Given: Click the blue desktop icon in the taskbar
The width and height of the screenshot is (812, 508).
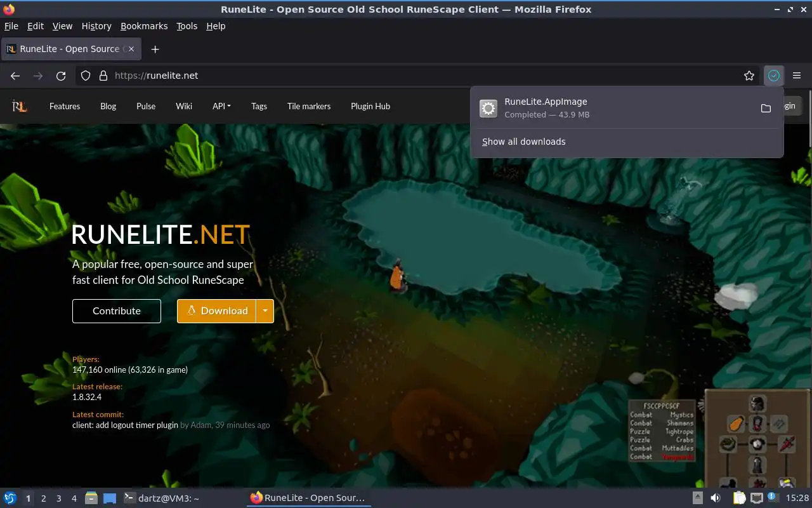Looking at the screenshot, I should coord(110,498).
